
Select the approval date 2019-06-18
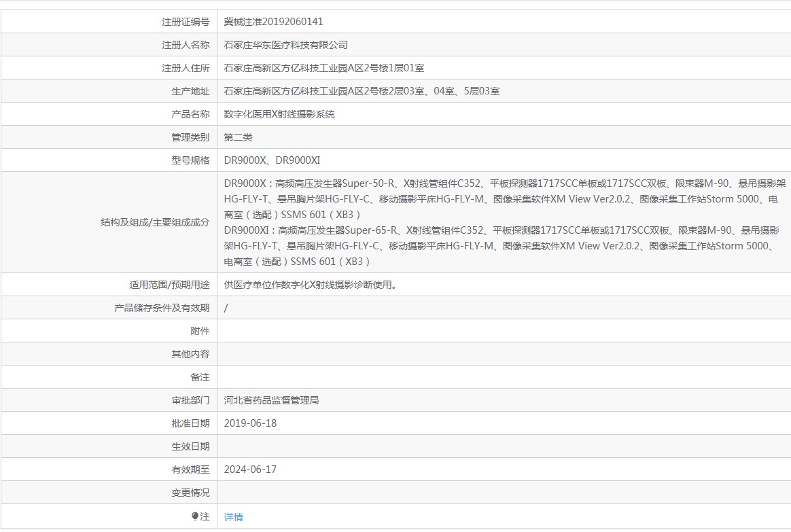[250, 423]
